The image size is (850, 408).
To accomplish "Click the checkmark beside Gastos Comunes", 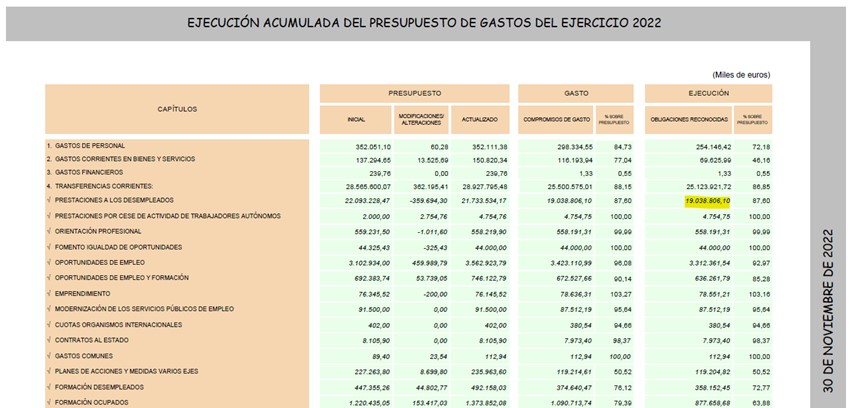I will tap(48, 353).
